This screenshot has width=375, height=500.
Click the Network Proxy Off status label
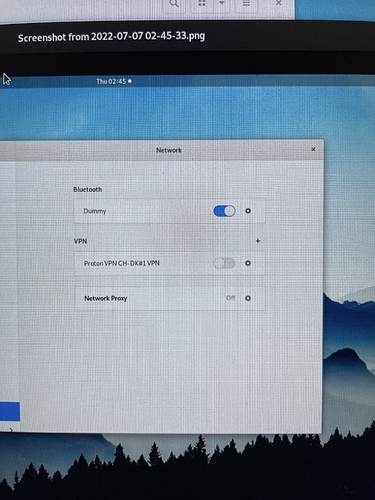(x=231, y=298)
